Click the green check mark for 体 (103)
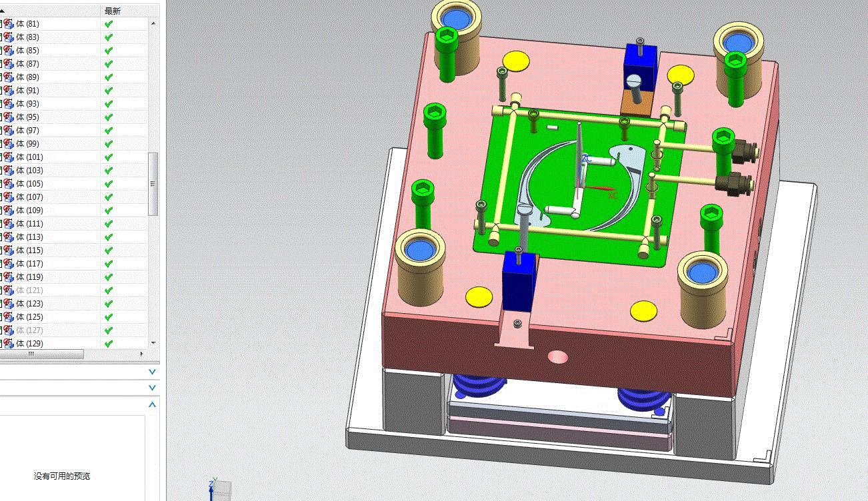 click(x=109, y=171)
